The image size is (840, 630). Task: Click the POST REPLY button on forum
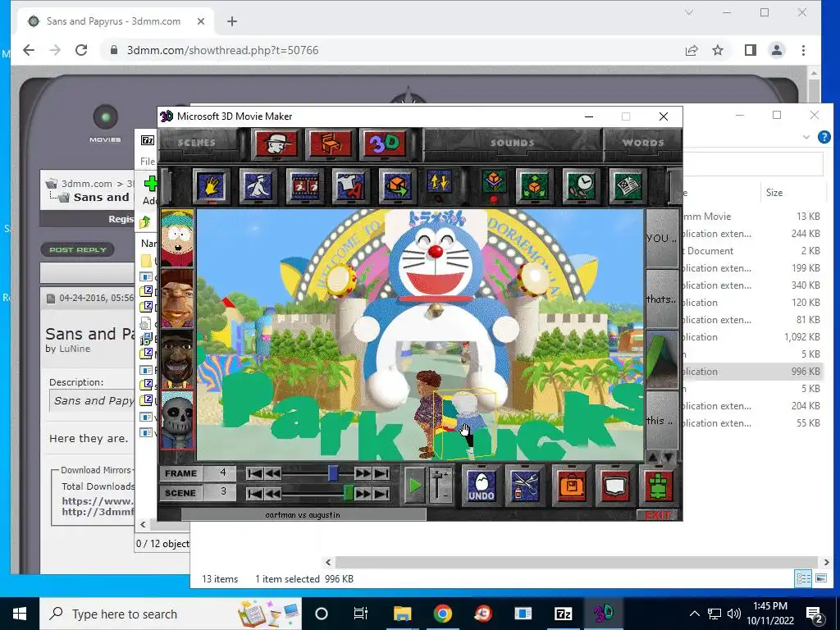pyautogui.click(x=78, y=249)
